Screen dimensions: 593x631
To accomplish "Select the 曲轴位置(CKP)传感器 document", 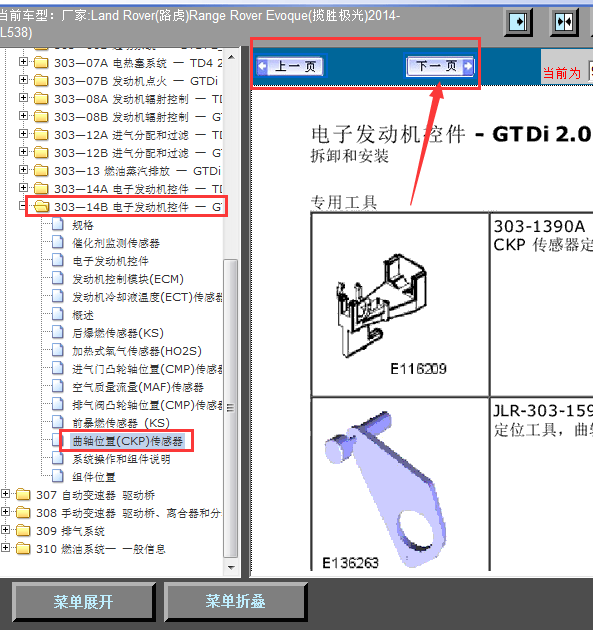I will [128, 441].
